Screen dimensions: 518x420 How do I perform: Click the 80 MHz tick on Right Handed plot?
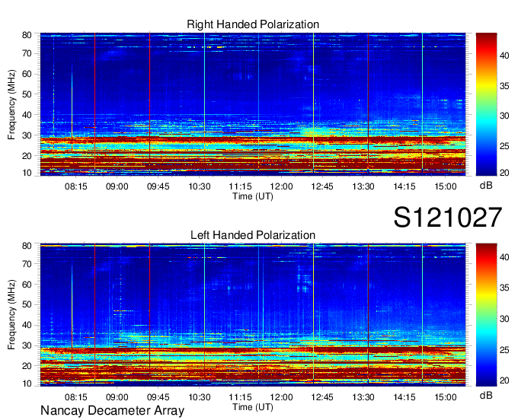click(27, 35)
